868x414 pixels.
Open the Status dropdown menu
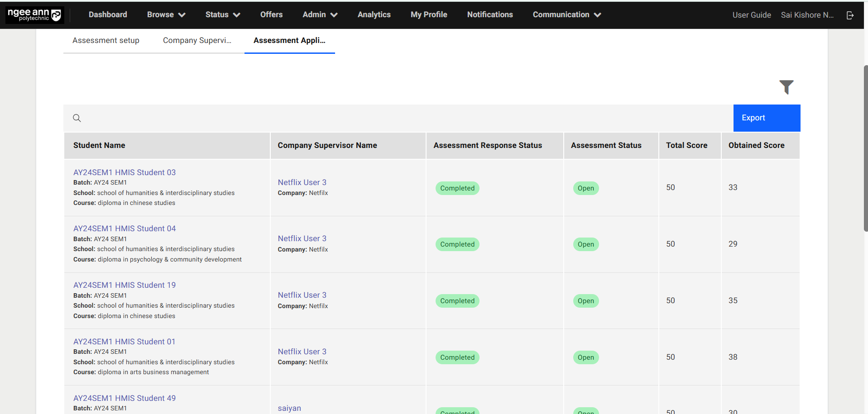click(x=222, y=15)
